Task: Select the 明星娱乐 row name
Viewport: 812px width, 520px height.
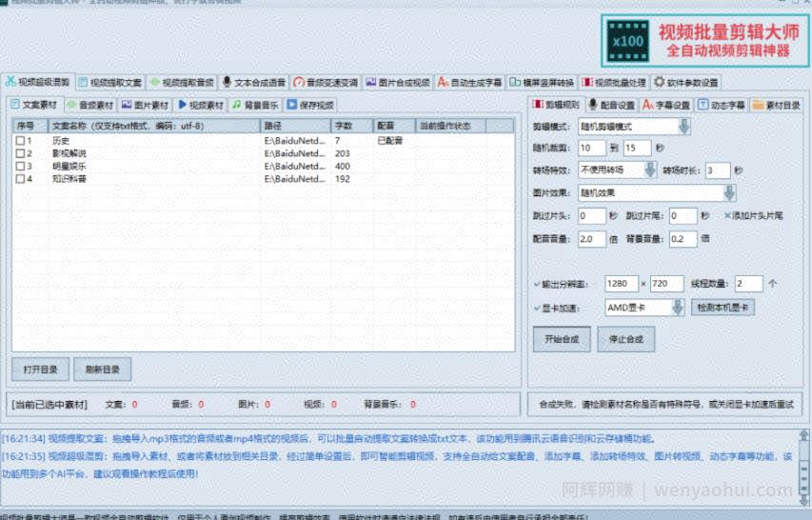Action: [69, 167]
